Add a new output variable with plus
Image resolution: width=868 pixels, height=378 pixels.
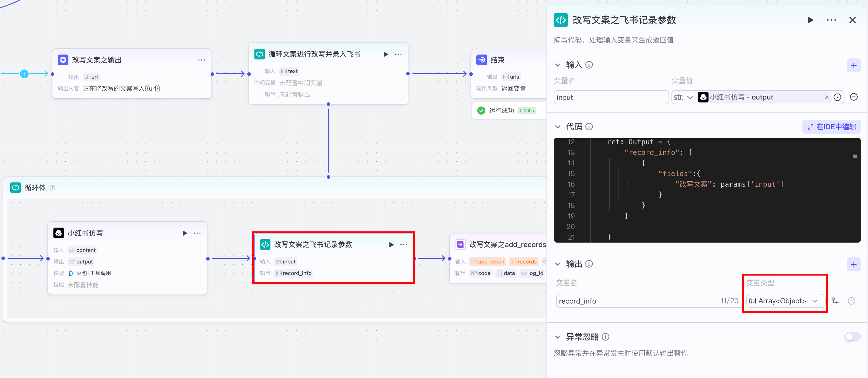tap(853, 264)
